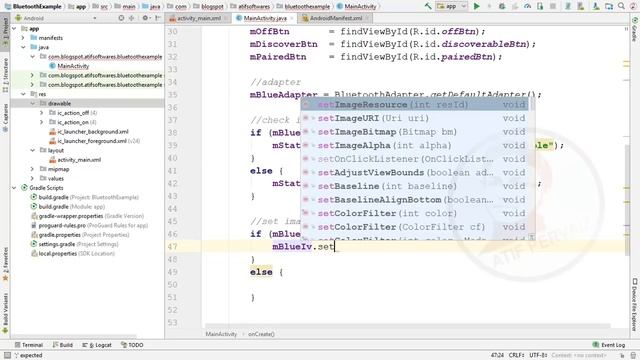This screenshot has height=360, width=640.
Task: Open the SDK Manager download icon
Action: tap(596, 6)
